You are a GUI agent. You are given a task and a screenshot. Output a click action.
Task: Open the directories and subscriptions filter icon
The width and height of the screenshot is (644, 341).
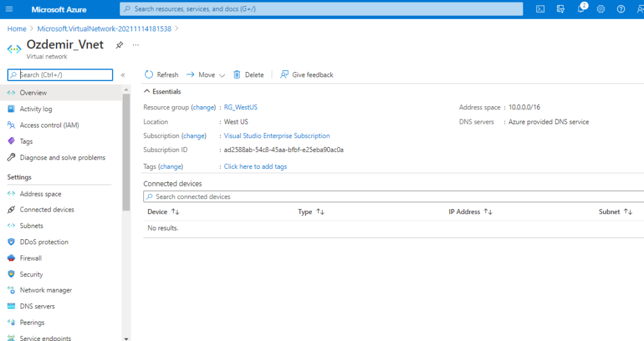560,9
